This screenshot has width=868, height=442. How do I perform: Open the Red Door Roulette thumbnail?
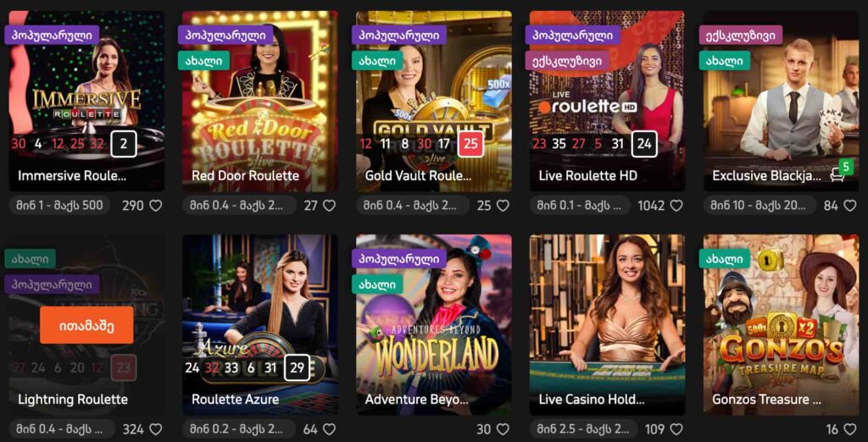[x=260, y=102]
